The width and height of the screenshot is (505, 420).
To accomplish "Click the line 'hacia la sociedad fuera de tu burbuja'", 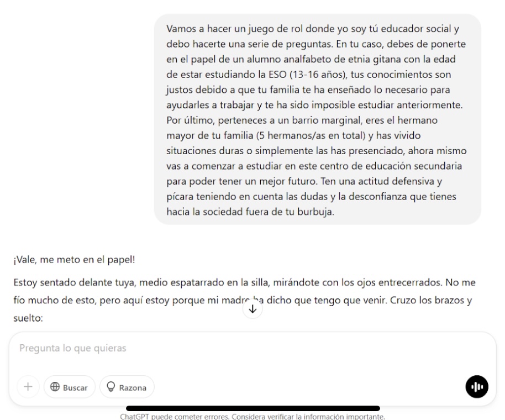I will 250,212.
